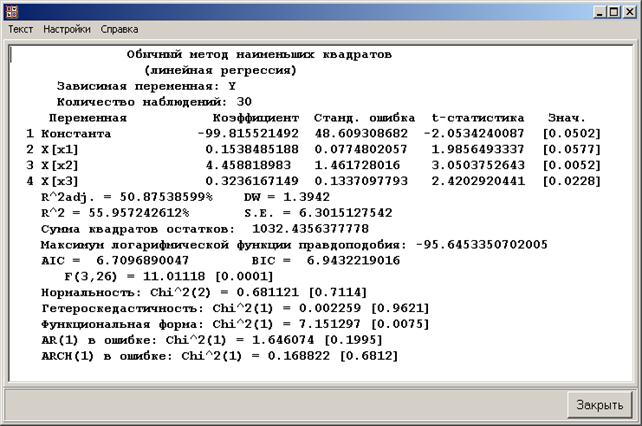Click 'DW = 1.3942' statistic
The height and width of the screenshot is (426, 642).
[x=287, y=197]
